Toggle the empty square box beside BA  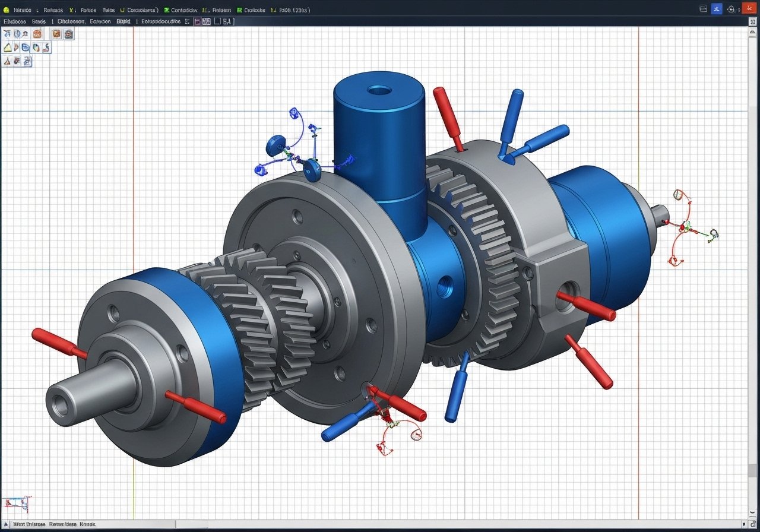coord(217,21)
